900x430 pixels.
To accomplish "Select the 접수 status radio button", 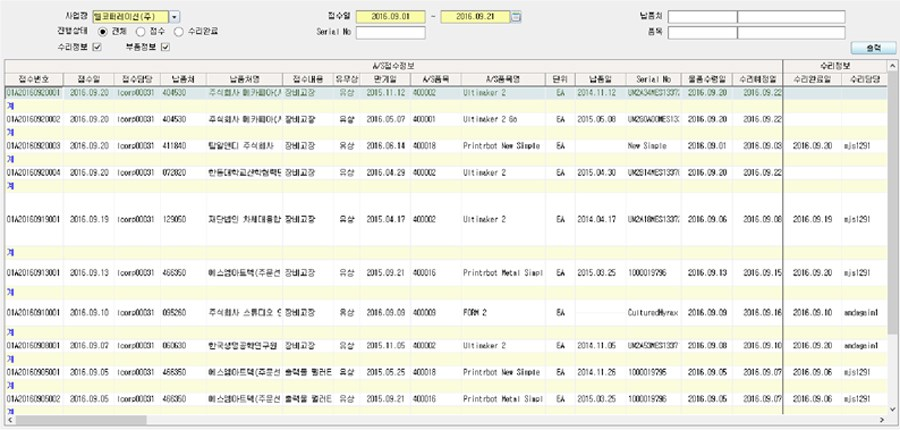I will pyautogui.click(x=140, y=32).
